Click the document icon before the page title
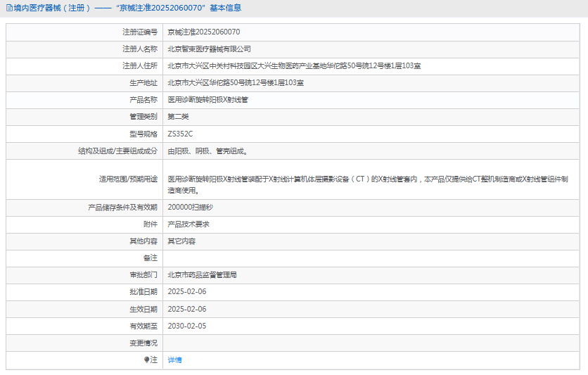 click(9, 8)
